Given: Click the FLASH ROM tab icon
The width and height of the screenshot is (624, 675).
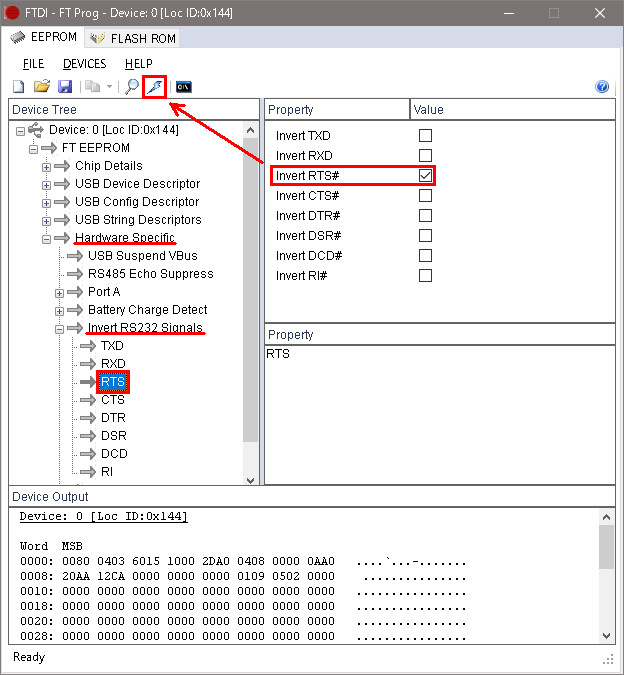Looking at the screenshot, I should pos(97,38).
